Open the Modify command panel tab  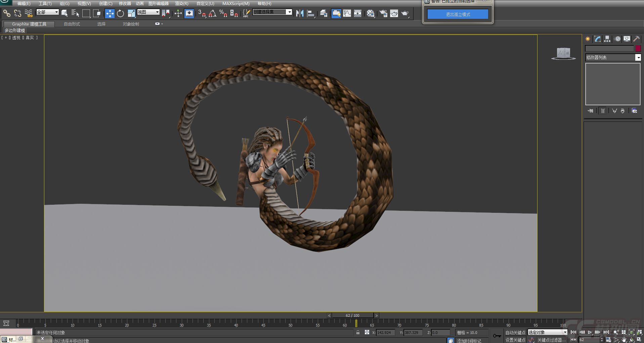(597, 39)
